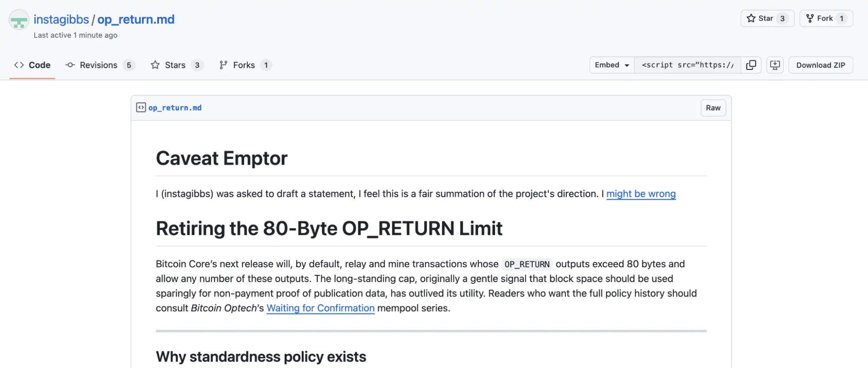The width and height of the screenshot is (868, 368).
Task: Click the Star count badge showing 3
Action: pyautogui.click(x=782, y=18)
